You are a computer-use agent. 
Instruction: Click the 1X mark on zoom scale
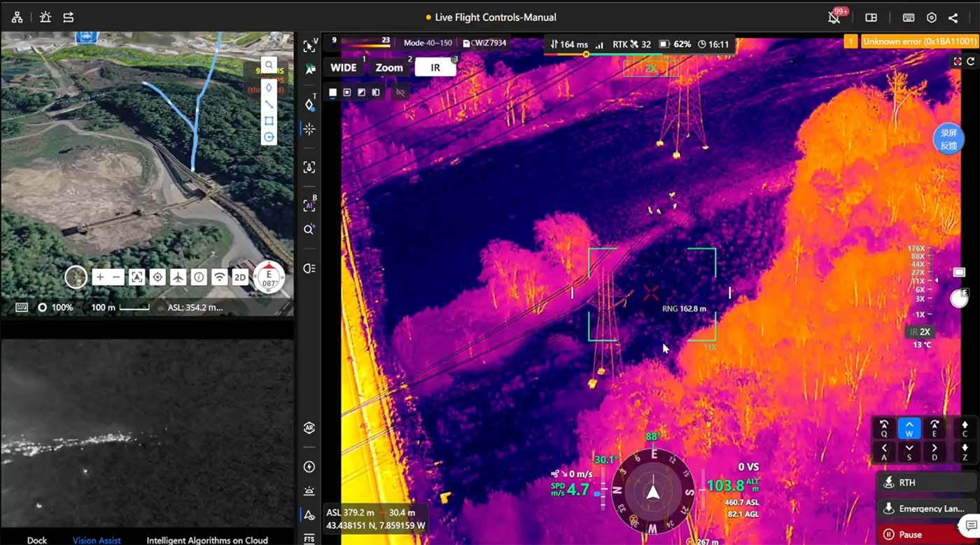[920, 315]
